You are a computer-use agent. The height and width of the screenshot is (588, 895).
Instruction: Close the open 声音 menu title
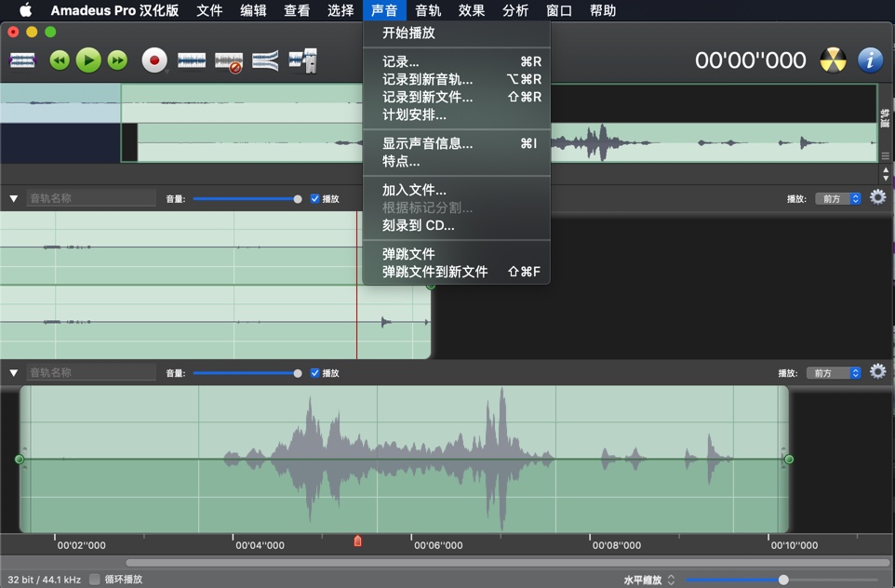(x=384, y=10)
